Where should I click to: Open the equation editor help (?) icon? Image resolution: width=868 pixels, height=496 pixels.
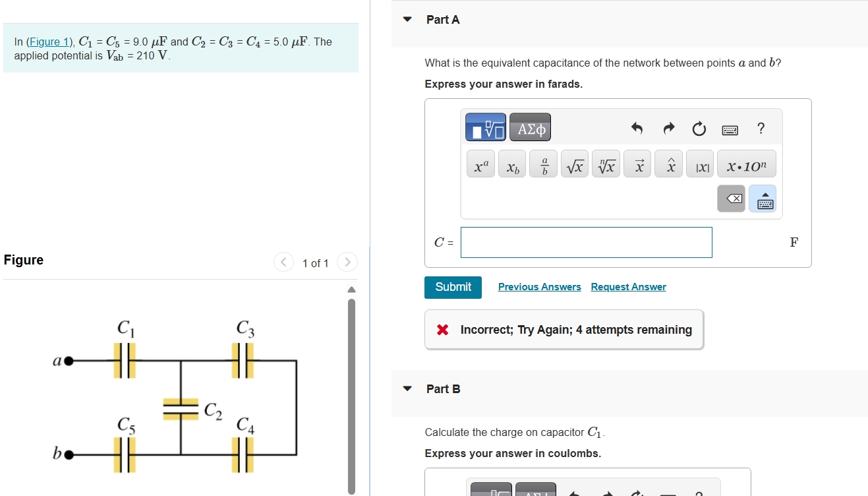pos(761,129)
